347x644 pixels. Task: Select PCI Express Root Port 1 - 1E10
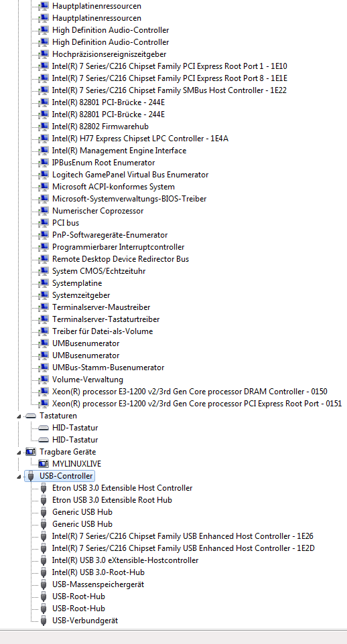click(169, 66)
